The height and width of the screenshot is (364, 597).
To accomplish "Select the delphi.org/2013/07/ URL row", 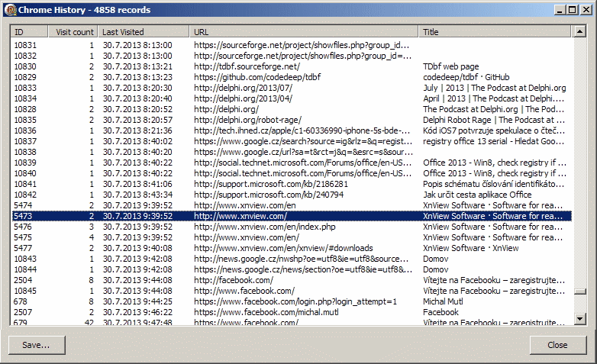I will tap(292, 88).
